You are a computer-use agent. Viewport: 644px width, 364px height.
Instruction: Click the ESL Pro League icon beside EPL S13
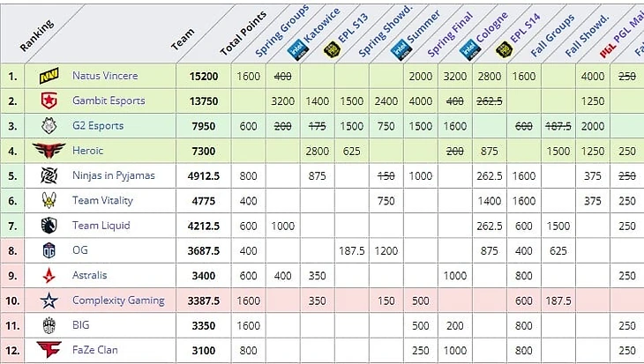pos(332,50)
